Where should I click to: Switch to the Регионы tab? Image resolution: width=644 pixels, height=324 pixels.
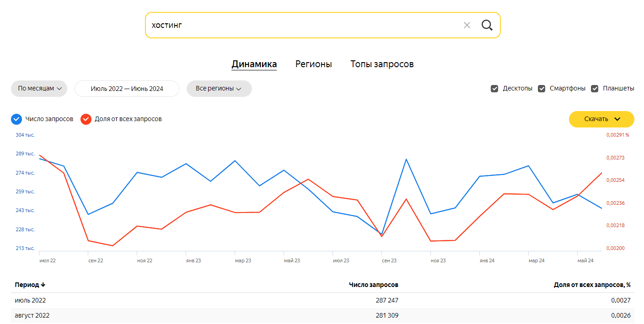[313, 64]
